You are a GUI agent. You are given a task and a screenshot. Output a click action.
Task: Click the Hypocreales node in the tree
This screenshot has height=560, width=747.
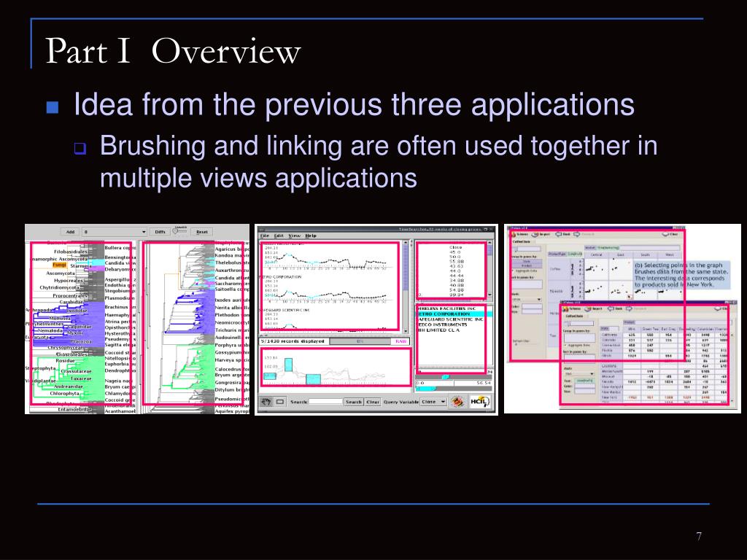pos(68,281)
